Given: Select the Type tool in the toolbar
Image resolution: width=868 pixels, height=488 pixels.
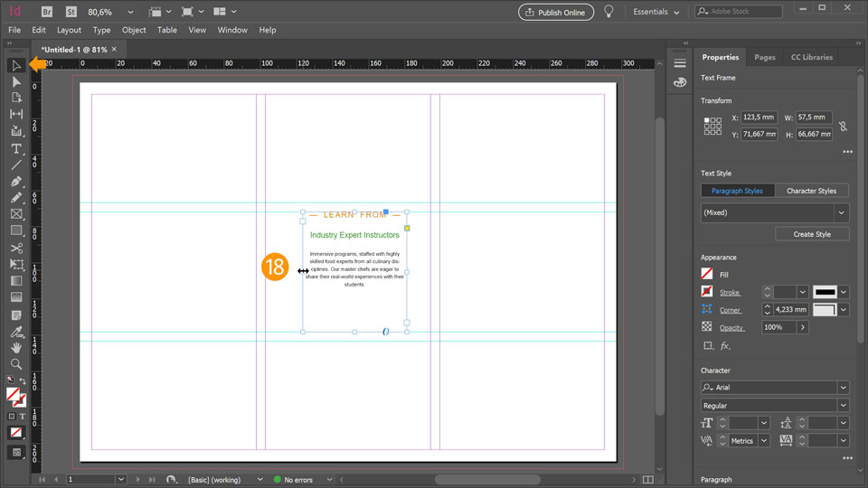Looking at the screenshot, I should (x=16, y=148).
